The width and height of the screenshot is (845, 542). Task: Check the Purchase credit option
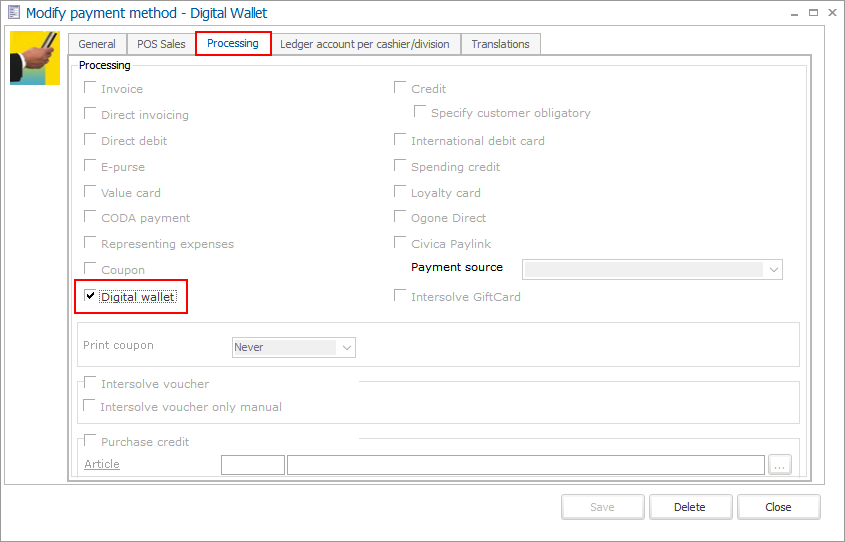[x=91, y=441]
